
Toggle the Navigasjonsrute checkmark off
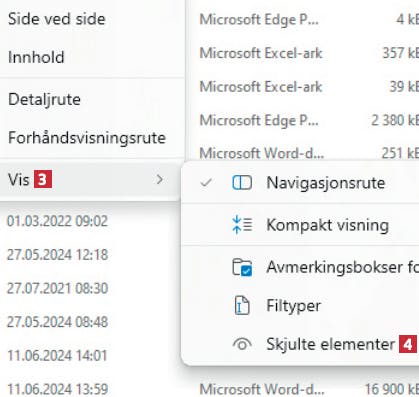click(207, 182)
